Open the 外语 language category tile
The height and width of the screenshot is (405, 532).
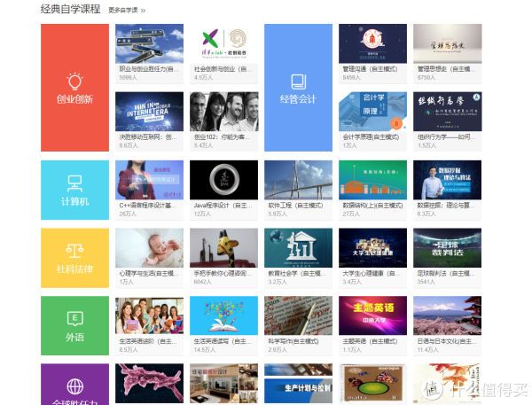74,324
